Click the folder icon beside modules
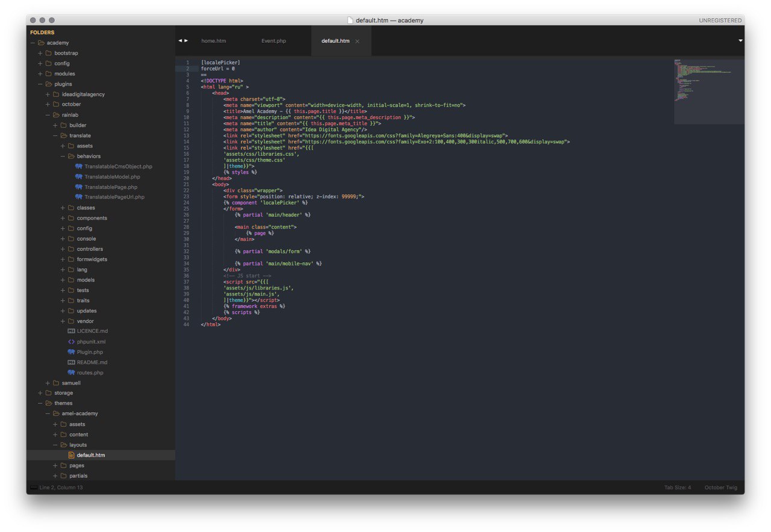Image resolution: width=771 pixels, height=532 pixels. click(x=48, y=73)
